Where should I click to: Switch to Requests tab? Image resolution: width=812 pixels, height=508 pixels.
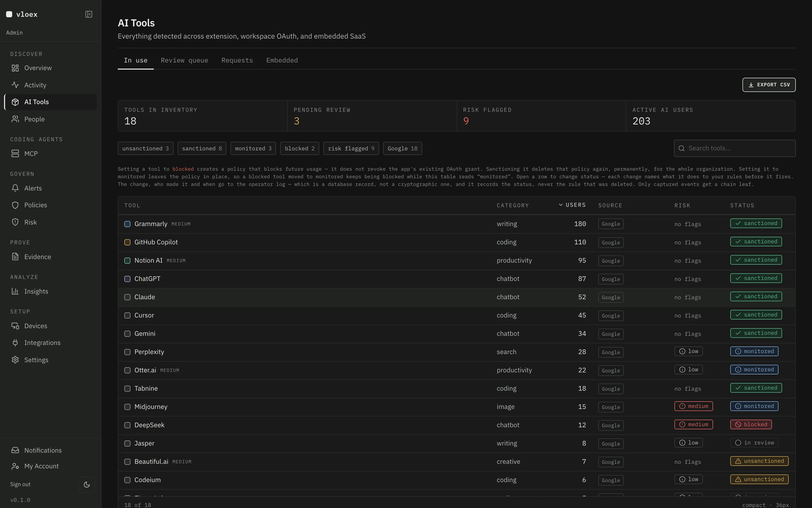click(x=237, y=60)
